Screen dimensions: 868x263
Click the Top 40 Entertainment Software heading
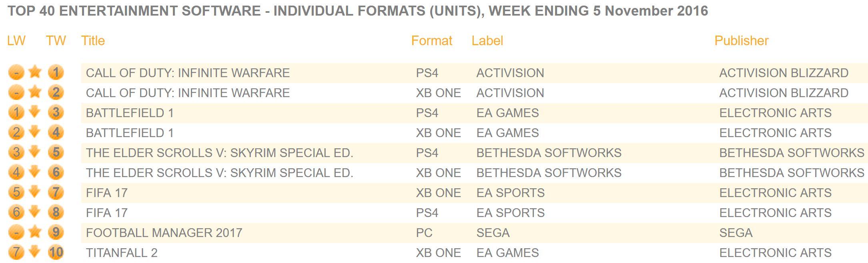coord(357,11)
